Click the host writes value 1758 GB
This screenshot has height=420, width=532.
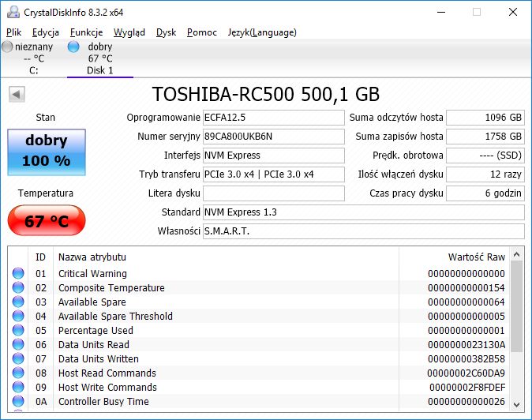[x=485, y=137]
